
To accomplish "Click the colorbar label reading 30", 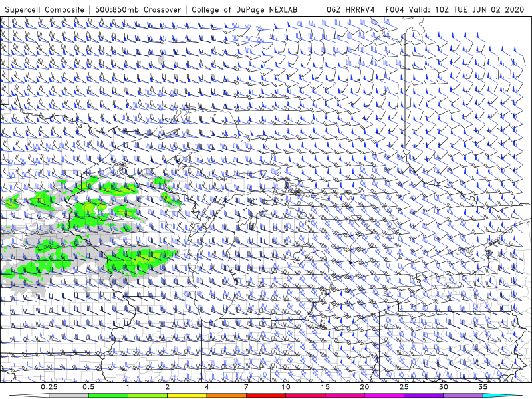I will [x=444, y=387].
